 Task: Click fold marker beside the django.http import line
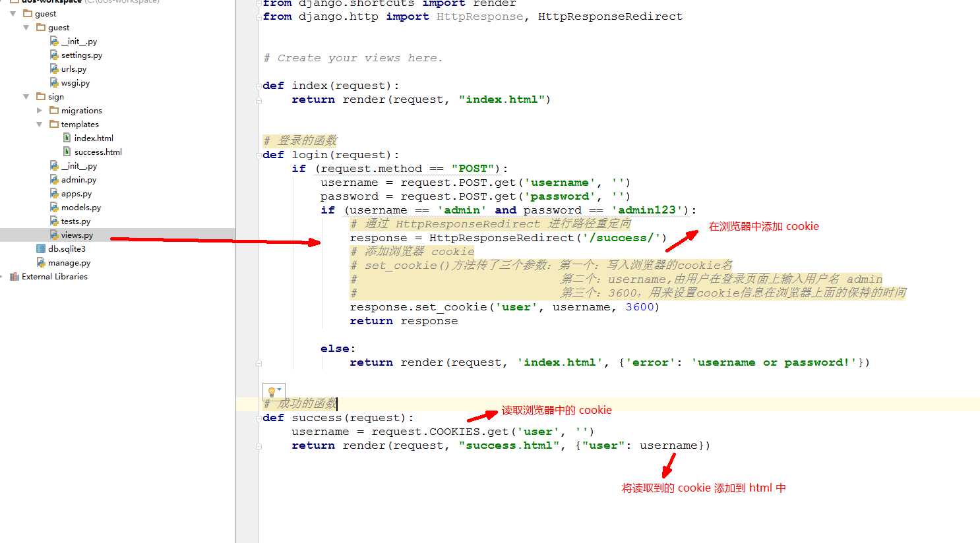point(259,18)
